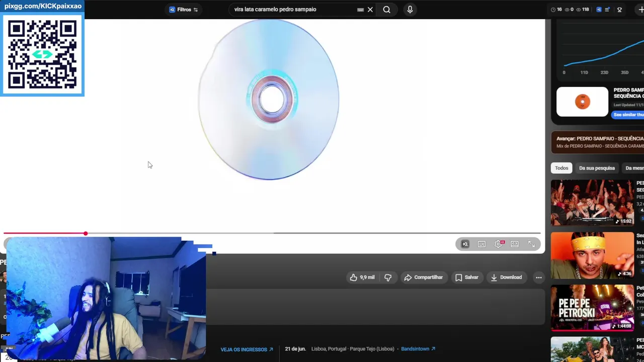The image size is (644, 362).
Task: Clear the search text with the X
Action: [370, 10]
